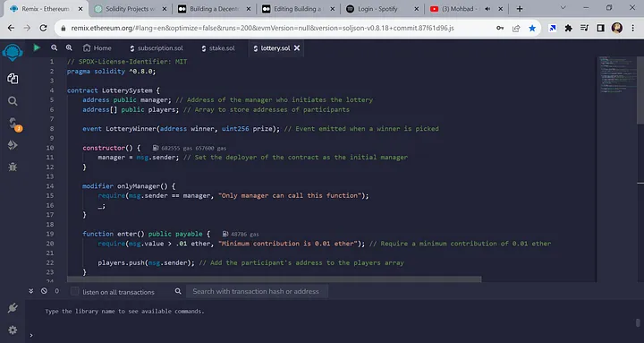Click the terminal search magnifier icon

click(x=178, y=291)
